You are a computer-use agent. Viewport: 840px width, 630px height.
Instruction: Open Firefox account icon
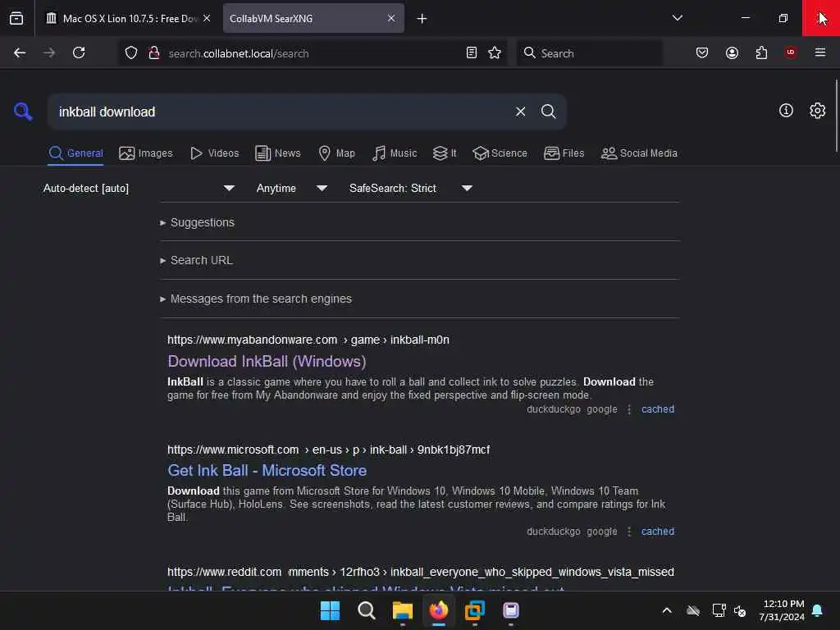(732, 52)
